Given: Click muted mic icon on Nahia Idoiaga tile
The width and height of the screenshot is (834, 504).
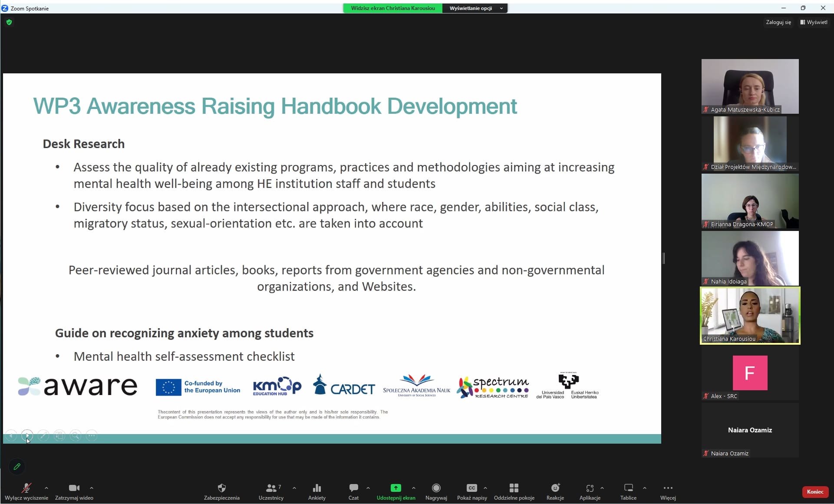Looking at the screenshot, I should tap(706, 281).
